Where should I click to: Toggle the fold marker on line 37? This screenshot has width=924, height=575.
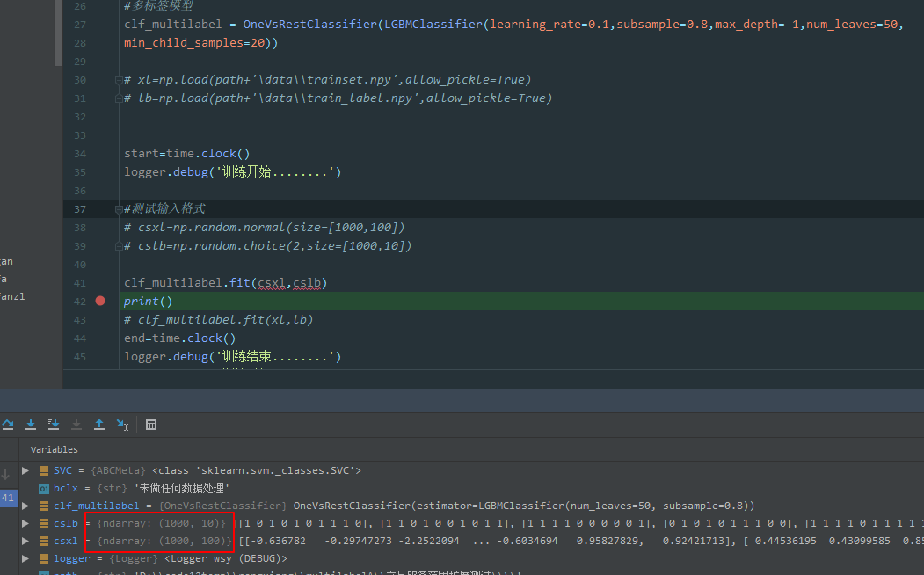click(x=119, y=208)
